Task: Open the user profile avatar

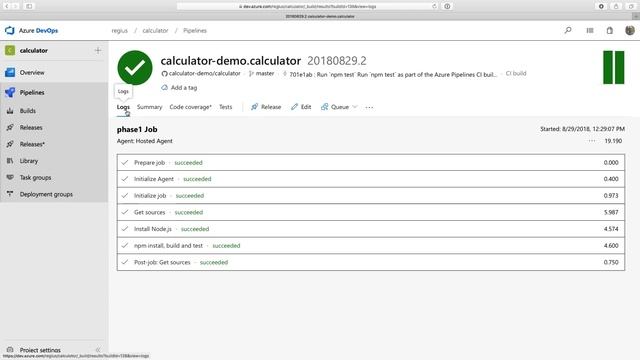Action: (x=629, y=30)
